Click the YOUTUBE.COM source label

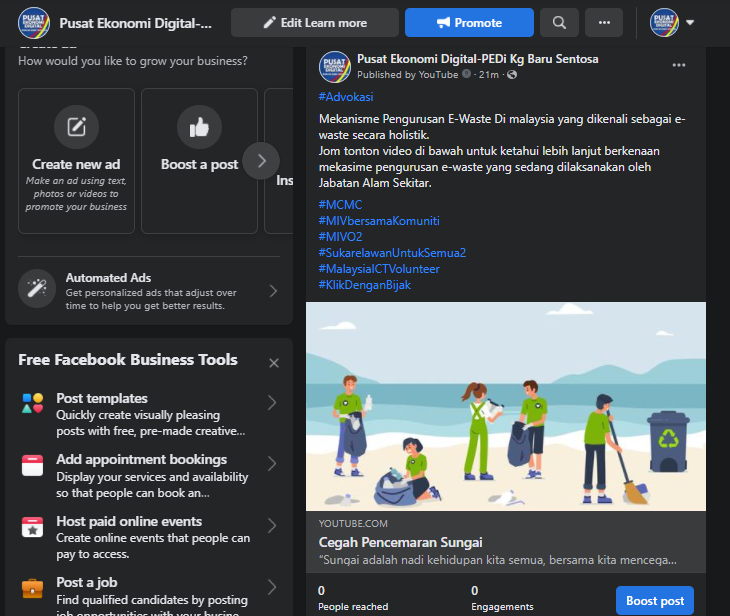tap(353, 524)
